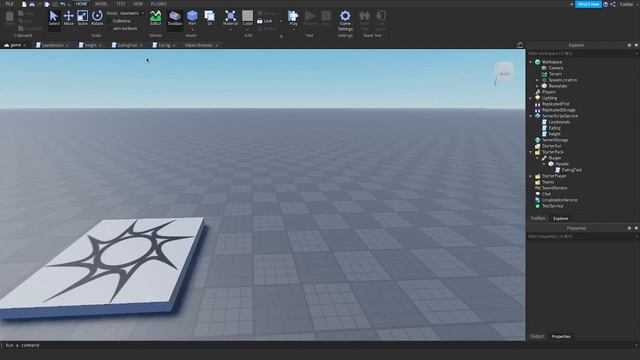Toggle the Join Surfaces checkbox
The height and width of the screenshot is (360, 640).
click(x=109, y=29)
